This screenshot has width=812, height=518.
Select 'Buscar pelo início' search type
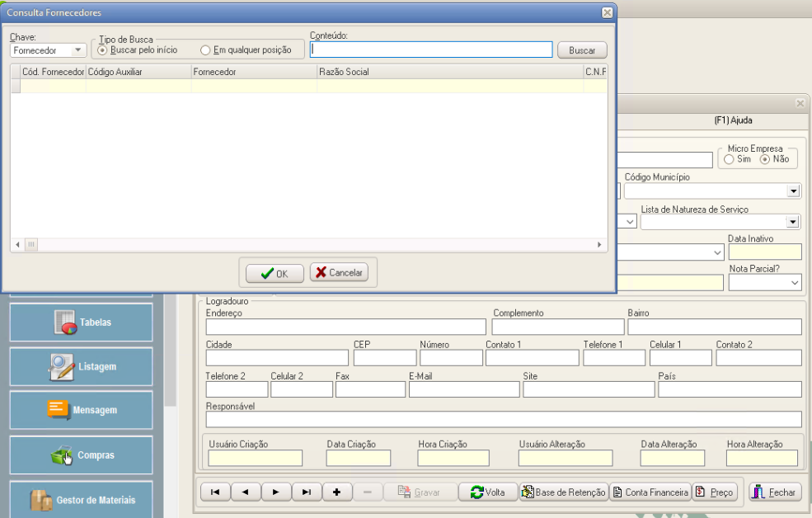103,50
